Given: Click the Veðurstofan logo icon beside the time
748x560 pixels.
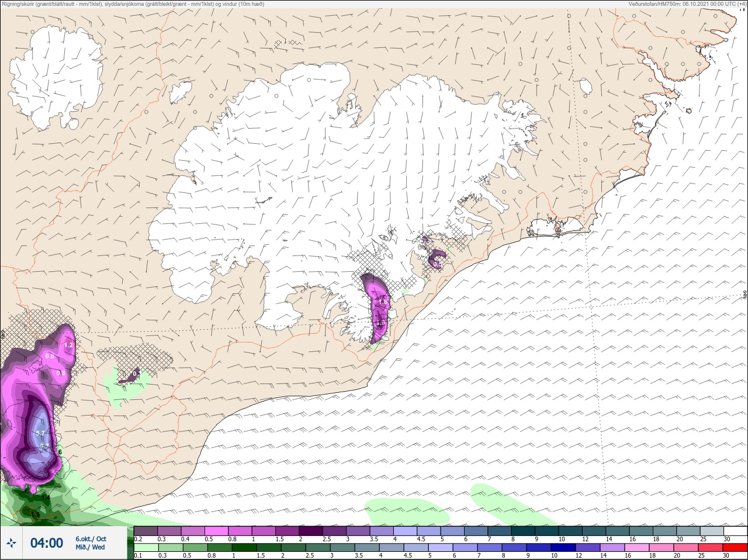Looking at the screenshot, I should pyautogui.click(x=11, y=544).
